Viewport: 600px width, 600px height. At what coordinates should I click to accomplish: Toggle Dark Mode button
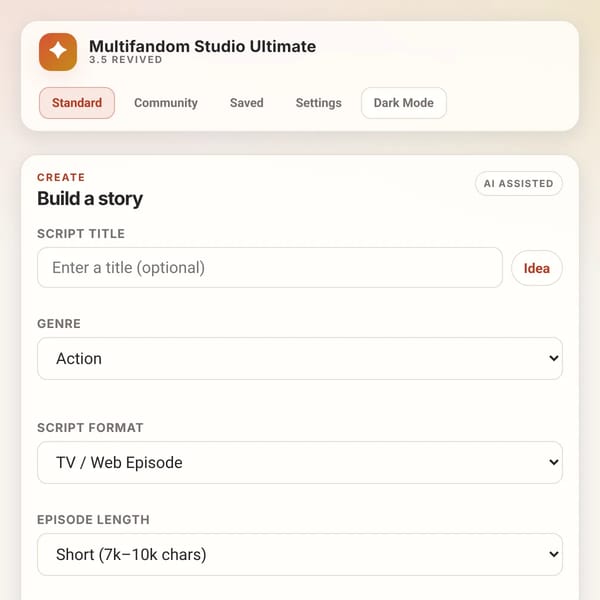coord(404,103)
